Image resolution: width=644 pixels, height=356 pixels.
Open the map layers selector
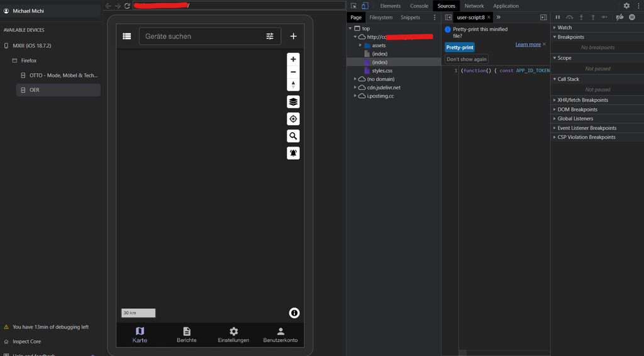pyautogui.click(x=293, y=102)
